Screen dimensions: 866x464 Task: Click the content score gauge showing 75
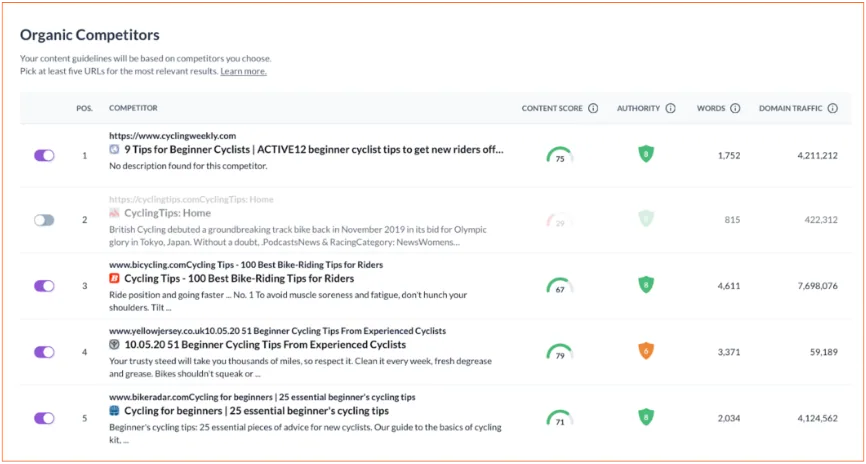(x=560, y=156)
